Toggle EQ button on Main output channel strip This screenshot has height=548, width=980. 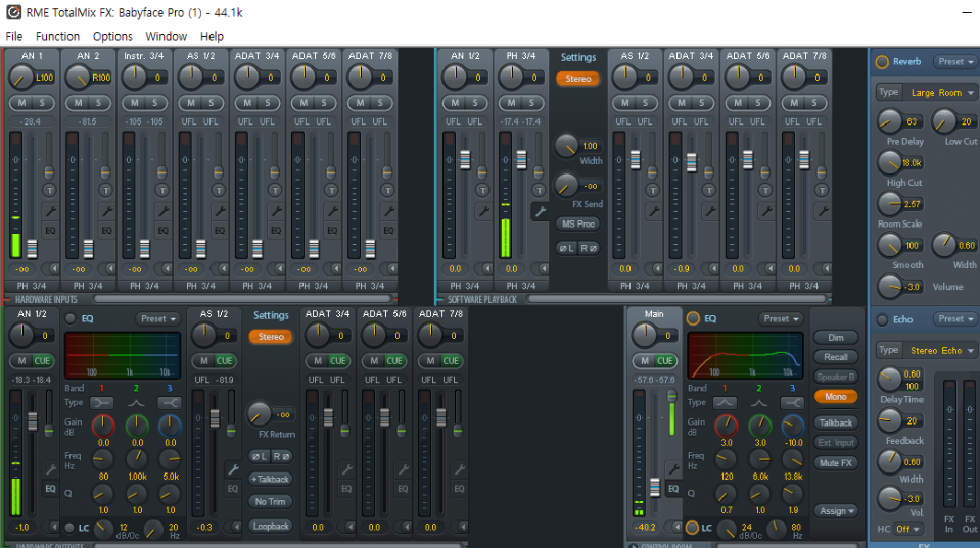[673, 489]
